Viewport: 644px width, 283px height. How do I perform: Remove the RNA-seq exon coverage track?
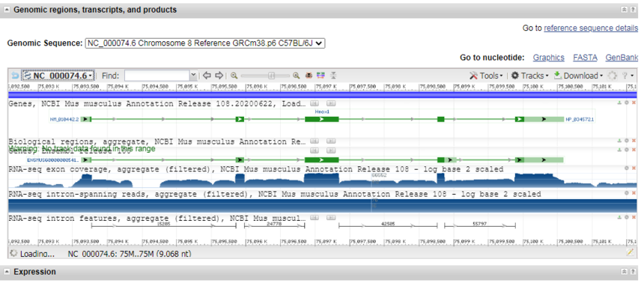tap(634, 168)
